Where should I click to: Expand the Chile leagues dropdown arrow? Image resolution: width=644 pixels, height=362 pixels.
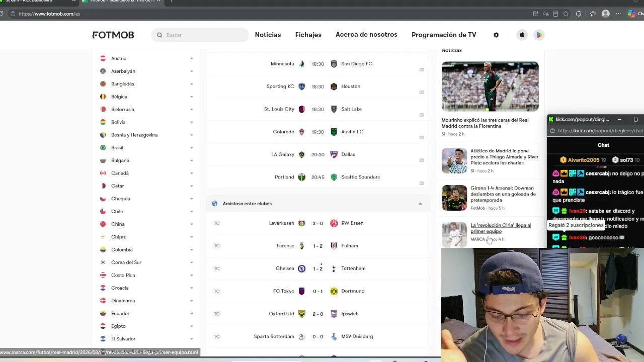point(192,212)
